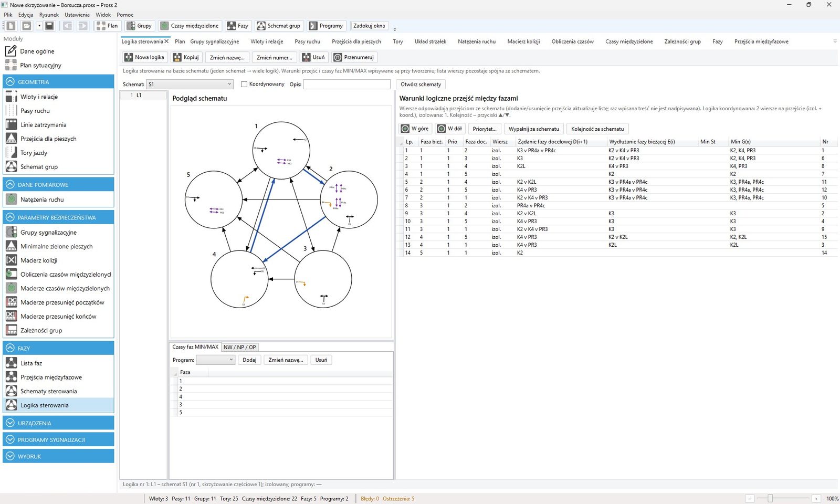Open Programy toolbar button
The width and height of the screenshot is (840, 504).
tap(326, 26)
